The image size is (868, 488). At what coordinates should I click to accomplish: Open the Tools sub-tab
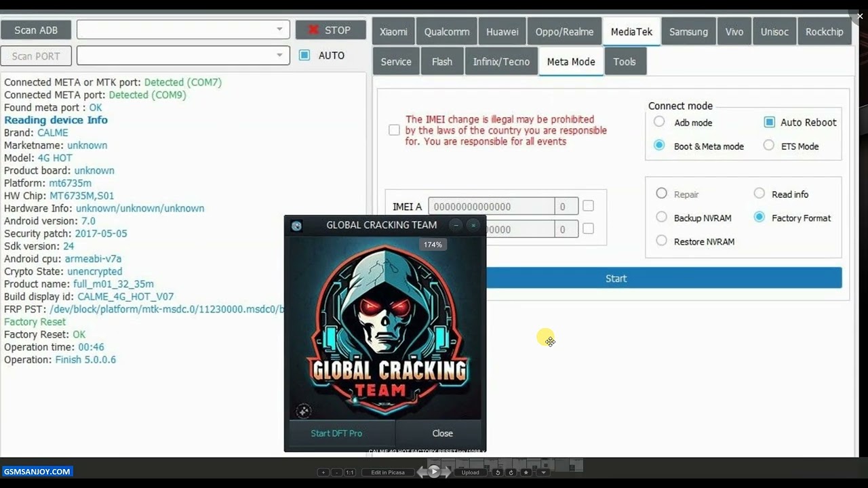[x=625, y=62]
